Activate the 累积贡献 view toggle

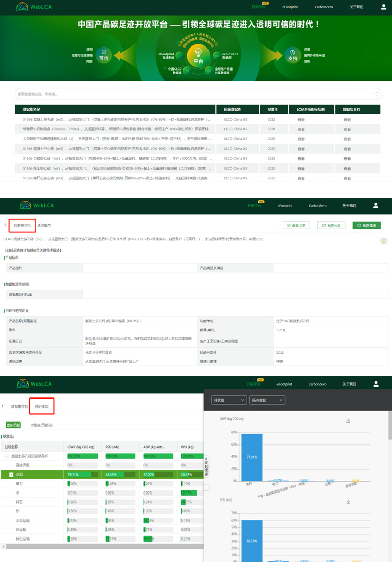click(13, 425)
